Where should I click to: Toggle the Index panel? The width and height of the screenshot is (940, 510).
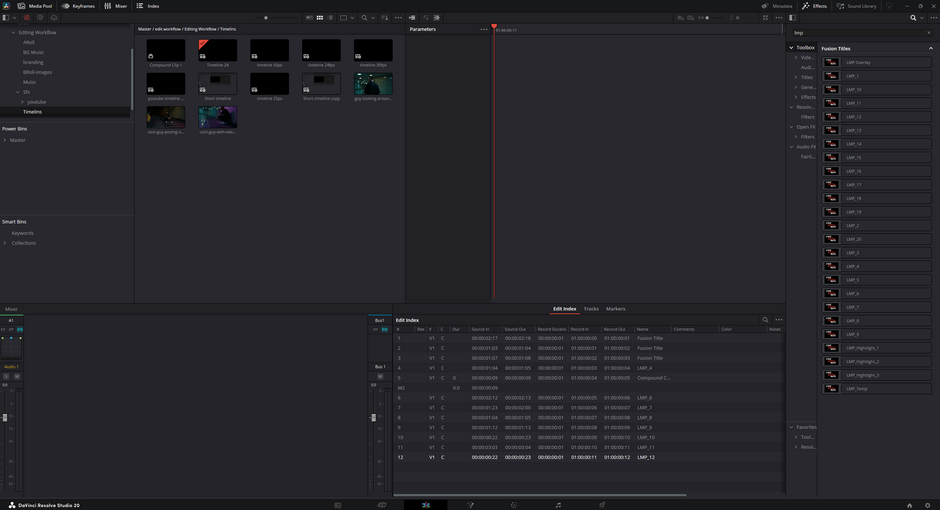pyautogui.click(x=148, y=6)
